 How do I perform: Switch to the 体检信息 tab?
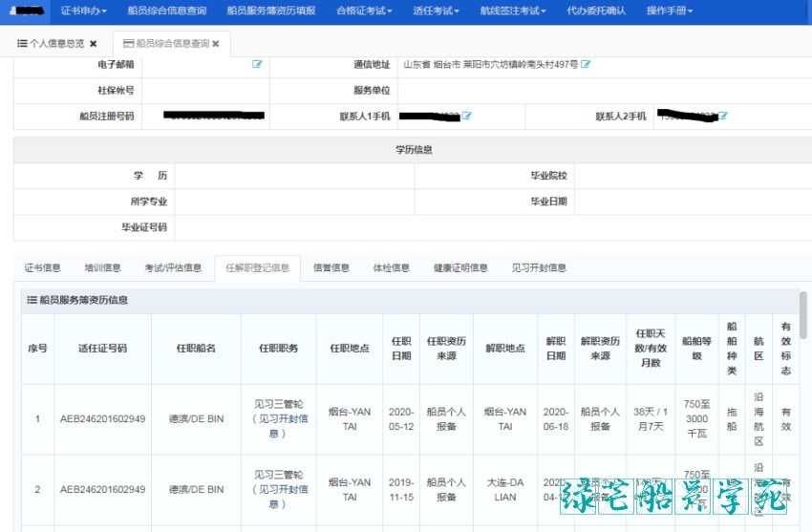coord(392,267)
